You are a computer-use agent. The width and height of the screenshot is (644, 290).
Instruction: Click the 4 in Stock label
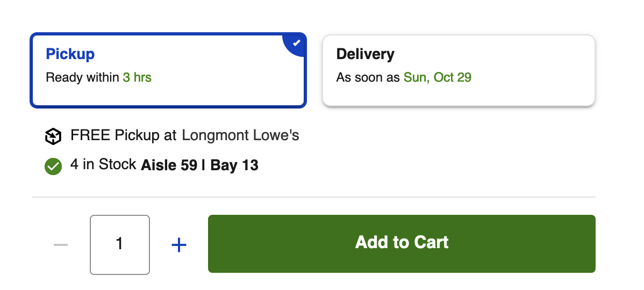pyautogui.click(x=103, y=164)
